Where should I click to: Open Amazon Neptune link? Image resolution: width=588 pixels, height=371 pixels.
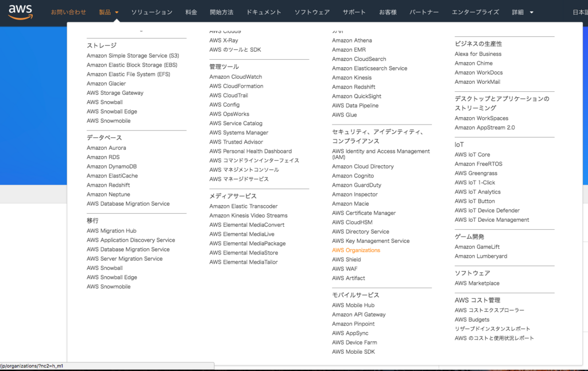(109, 194)
